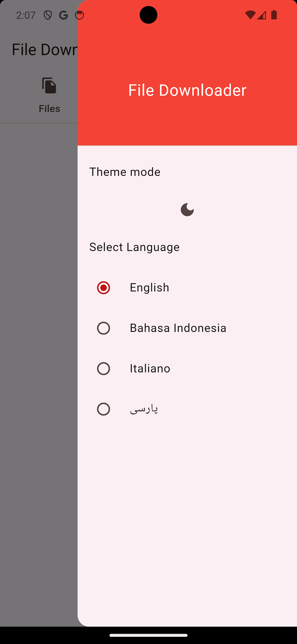Select the Italiano radio button

(x=103, y=369)
